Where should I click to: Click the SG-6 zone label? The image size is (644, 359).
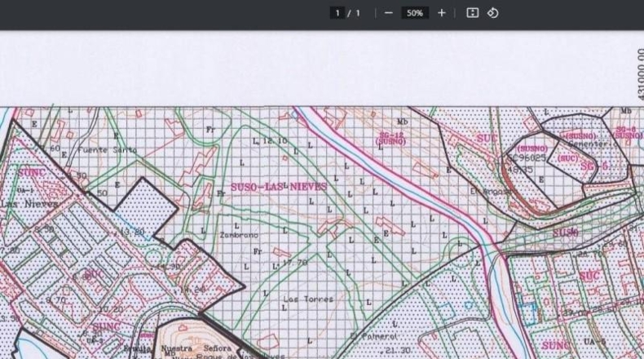click(x=594, y=166)
